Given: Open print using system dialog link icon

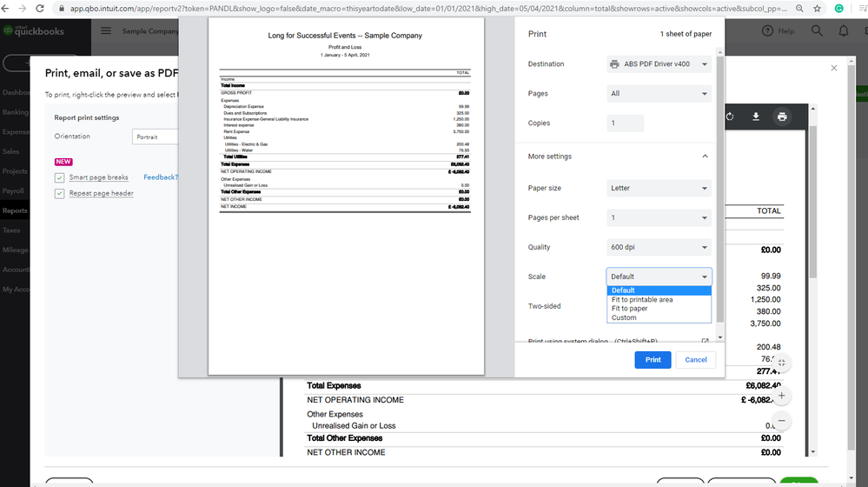Looking at the screenshot, I should click(x=705, y=341).
